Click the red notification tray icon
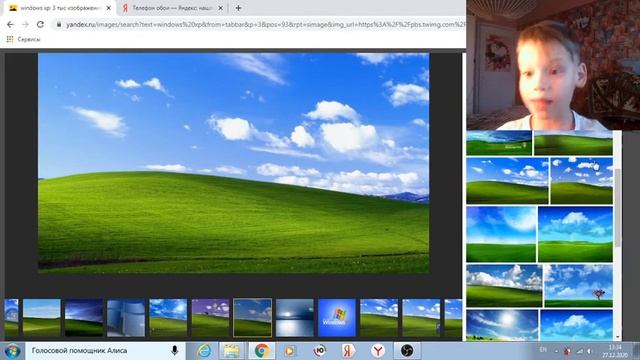The height and width of the screenshot is (360, 640). 567,351
